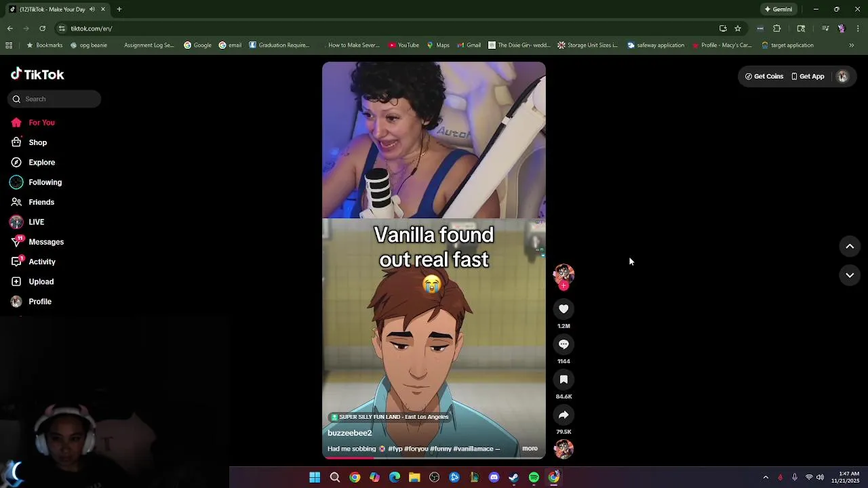This screenshot has width=868, height=488.
Task: Click the Get Coins button
Action: point(764,77)
